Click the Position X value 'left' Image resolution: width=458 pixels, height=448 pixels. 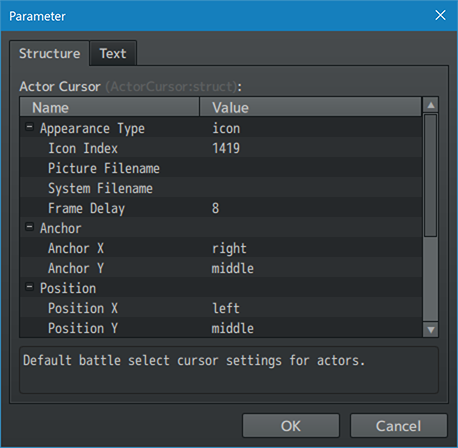point(226,308)
